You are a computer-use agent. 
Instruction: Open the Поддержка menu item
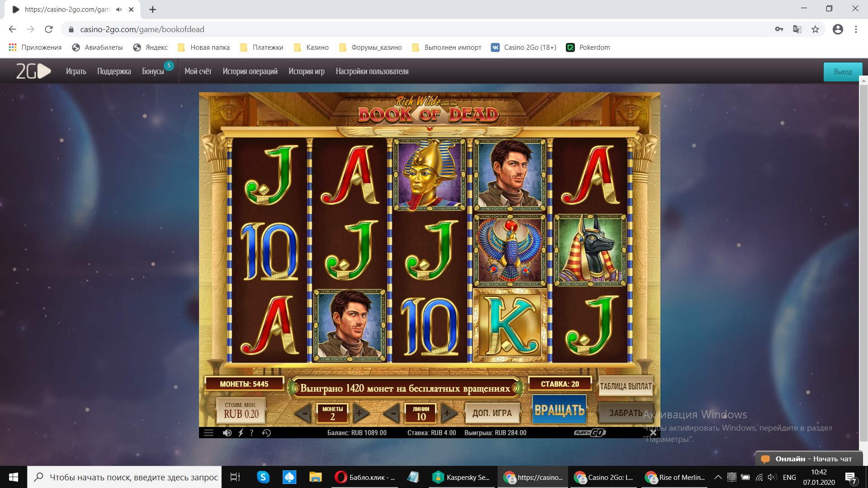[114, 71]
